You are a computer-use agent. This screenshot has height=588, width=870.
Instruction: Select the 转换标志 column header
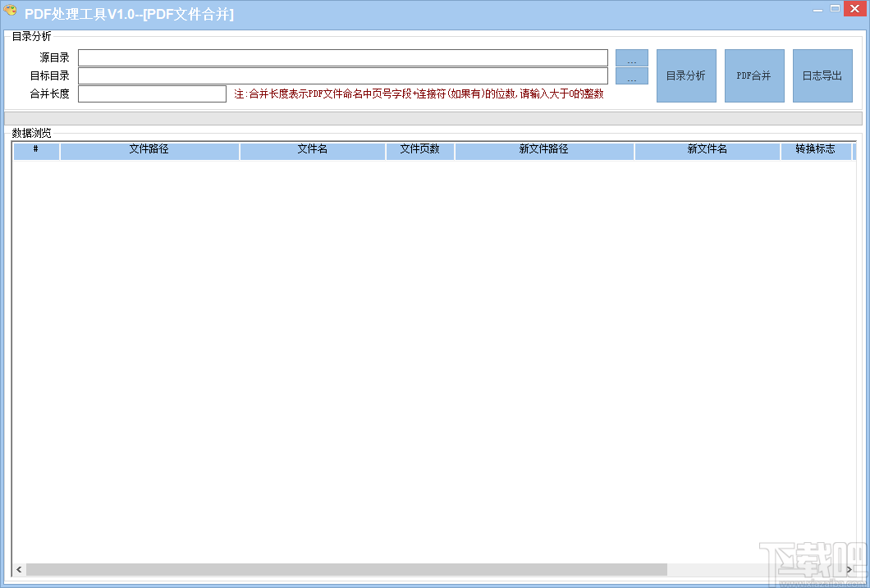817,150
